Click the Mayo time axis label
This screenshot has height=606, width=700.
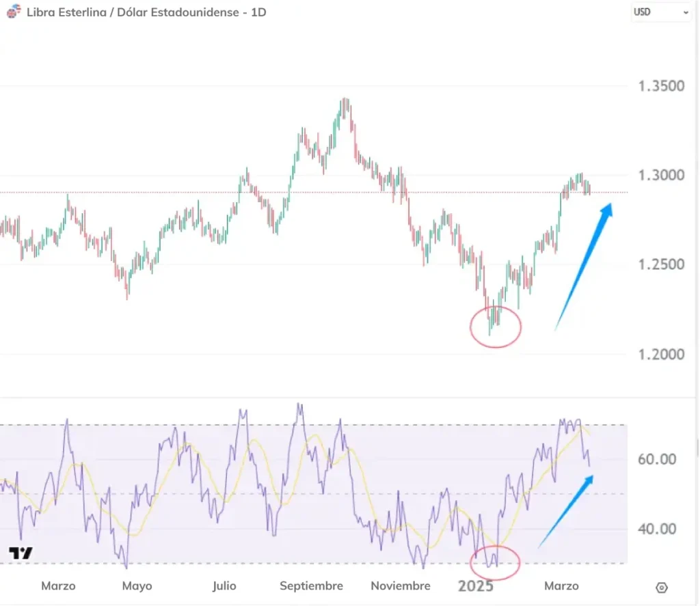[137, 586]
